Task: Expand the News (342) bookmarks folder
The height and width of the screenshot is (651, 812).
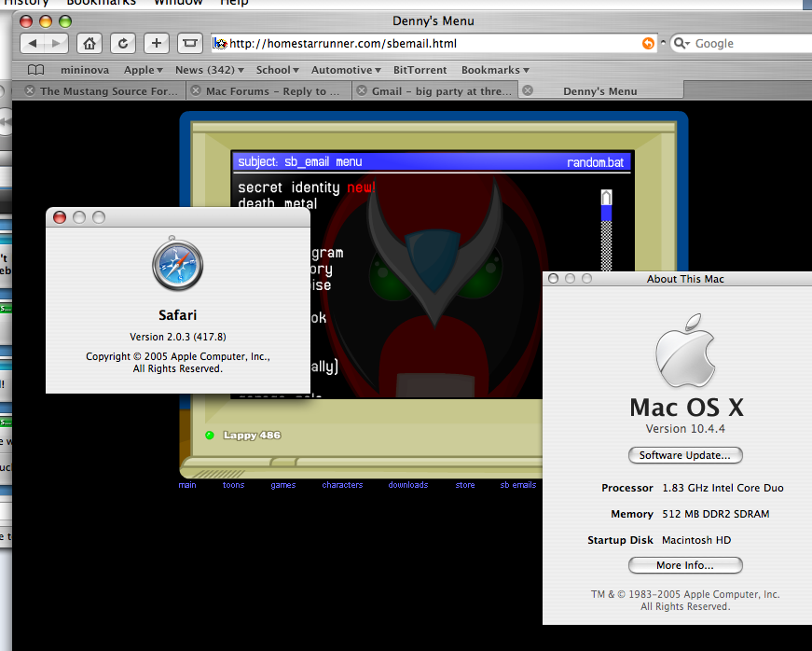Action: pos(209,70)
